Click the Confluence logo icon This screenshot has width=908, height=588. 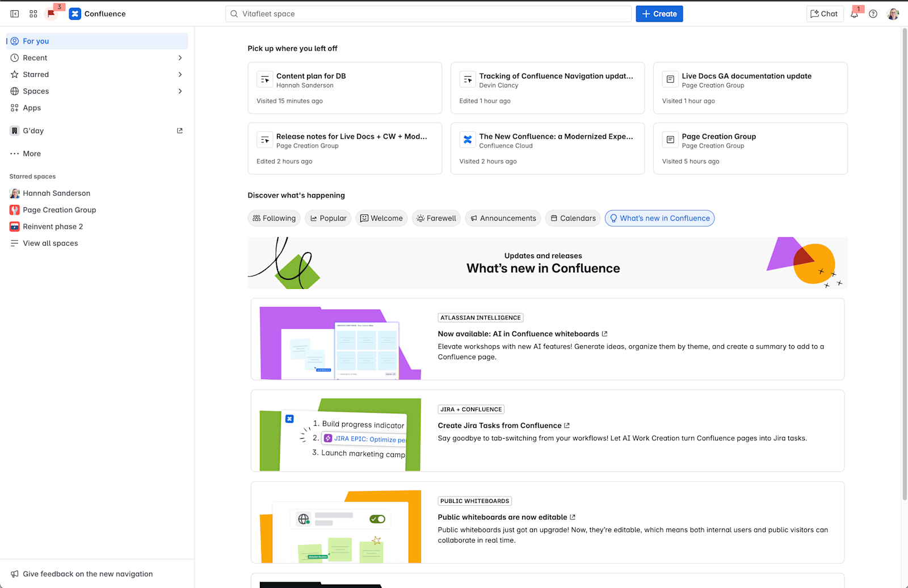coord(75,14)
